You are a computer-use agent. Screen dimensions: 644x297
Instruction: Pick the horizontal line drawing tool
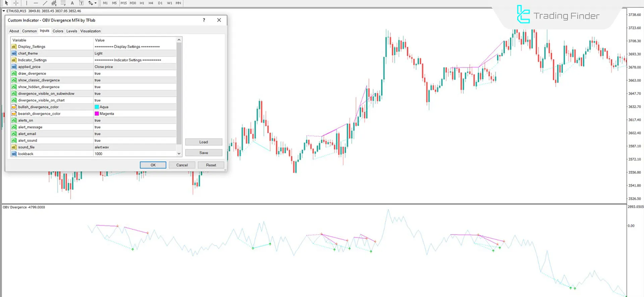click(36, 3)
